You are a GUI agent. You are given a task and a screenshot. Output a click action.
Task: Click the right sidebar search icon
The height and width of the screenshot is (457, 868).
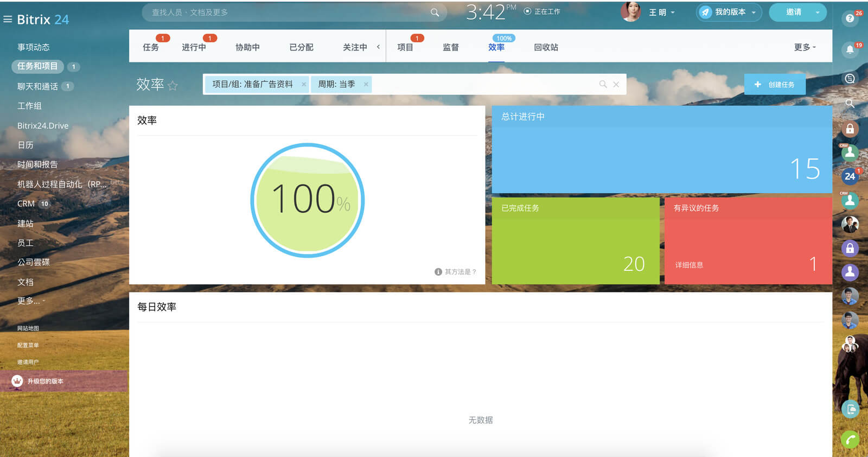tap(850, 103)
